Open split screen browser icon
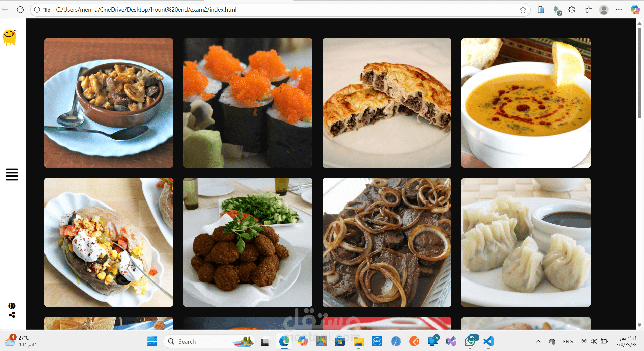This screenshot has height=351, width=644. (x=541, y=10)
